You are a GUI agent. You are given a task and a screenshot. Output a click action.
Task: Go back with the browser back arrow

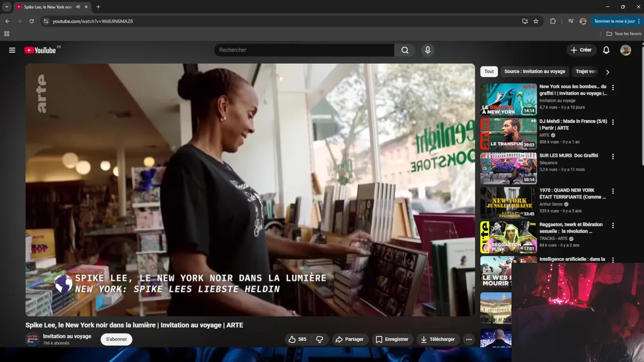(7, 21)
